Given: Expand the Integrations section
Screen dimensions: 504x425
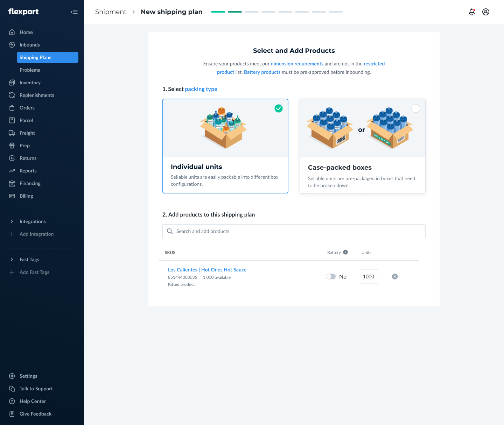Looking at the screenshot, I should [33, 221].
